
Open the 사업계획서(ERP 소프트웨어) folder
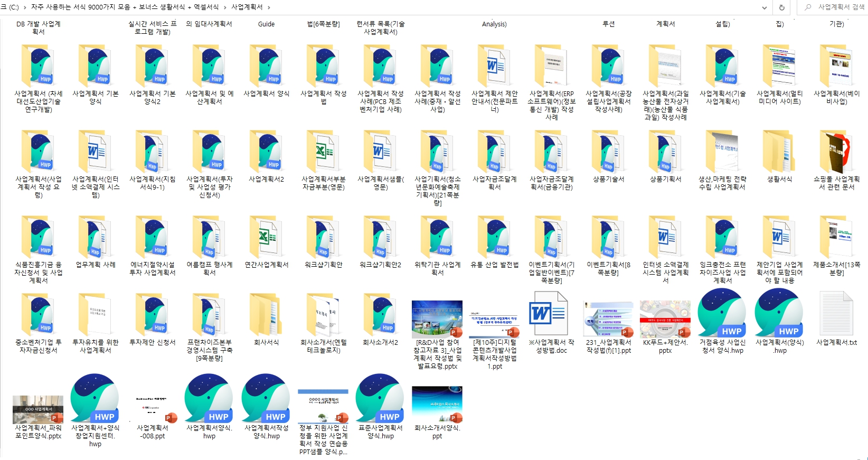pos(551,66)
